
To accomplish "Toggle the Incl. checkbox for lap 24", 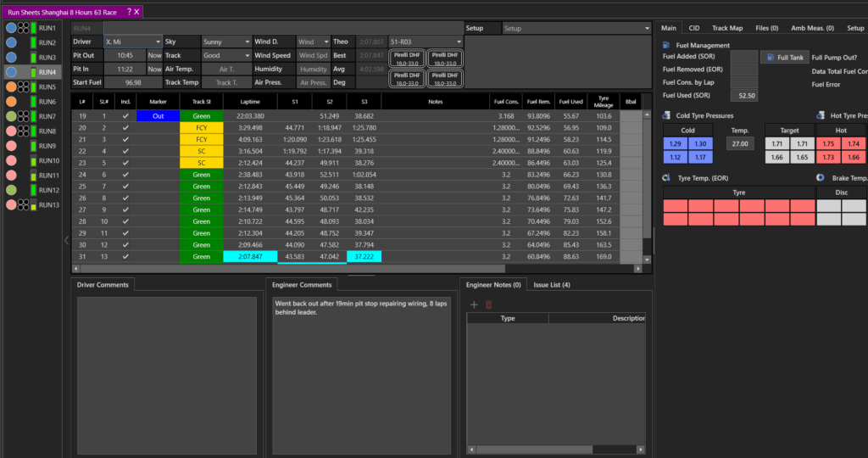I will (x=125, y=175).
